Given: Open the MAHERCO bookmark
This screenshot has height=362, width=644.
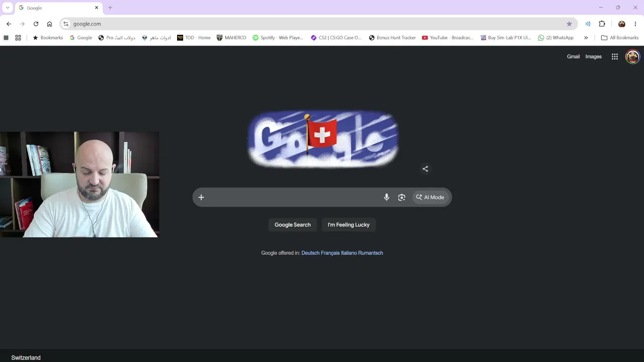Looking at the screenshot, I should 231,38.
